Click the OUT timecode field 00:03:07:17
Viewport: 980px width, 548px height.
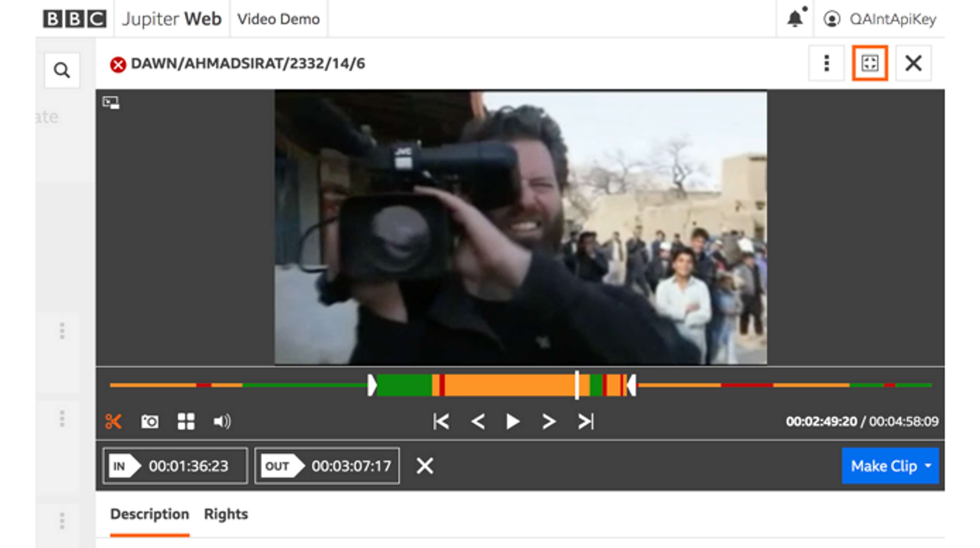point(327,466)
